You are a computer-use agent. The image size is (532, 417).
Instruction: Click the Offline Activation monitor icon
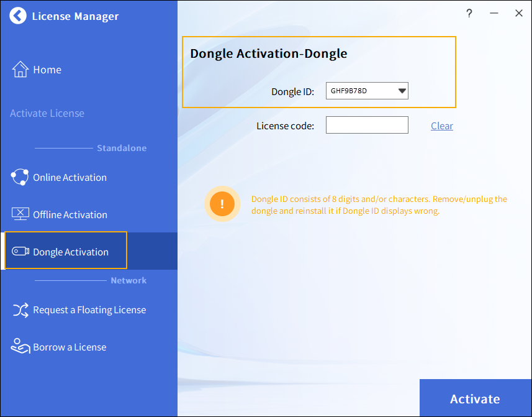pyautogui.click(x=20, y=214)
